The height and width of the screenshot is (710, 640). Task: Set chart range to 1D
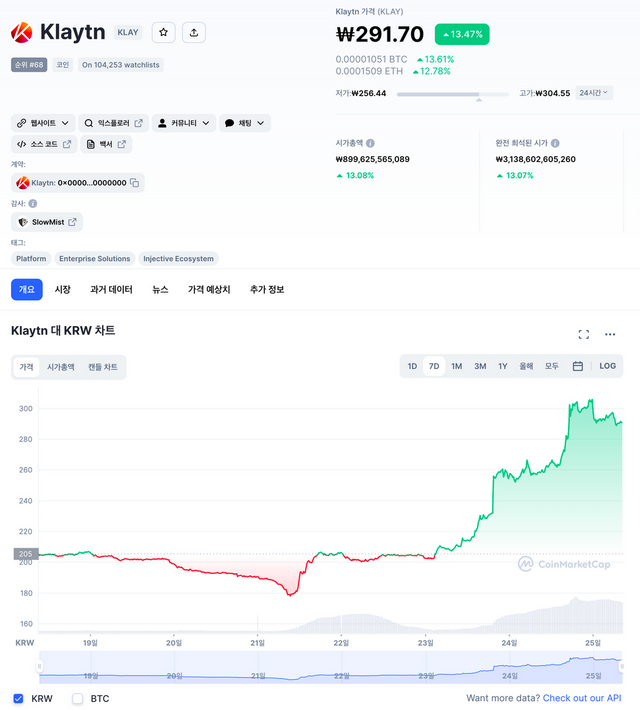pos(412,366)
